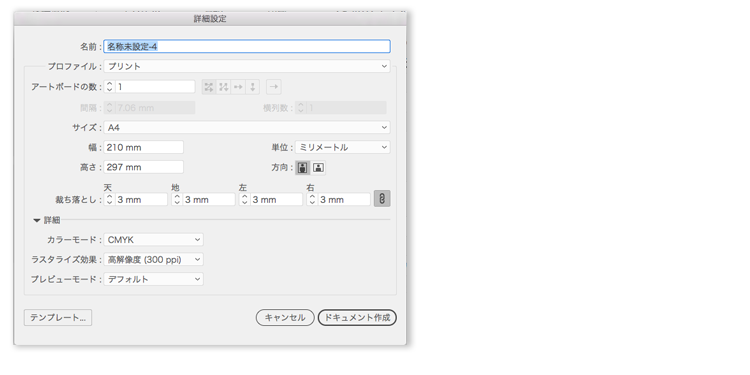This screenshot has height=375, width=750.
Task: Select landscape orientation icon
Action: pos(319,167)
